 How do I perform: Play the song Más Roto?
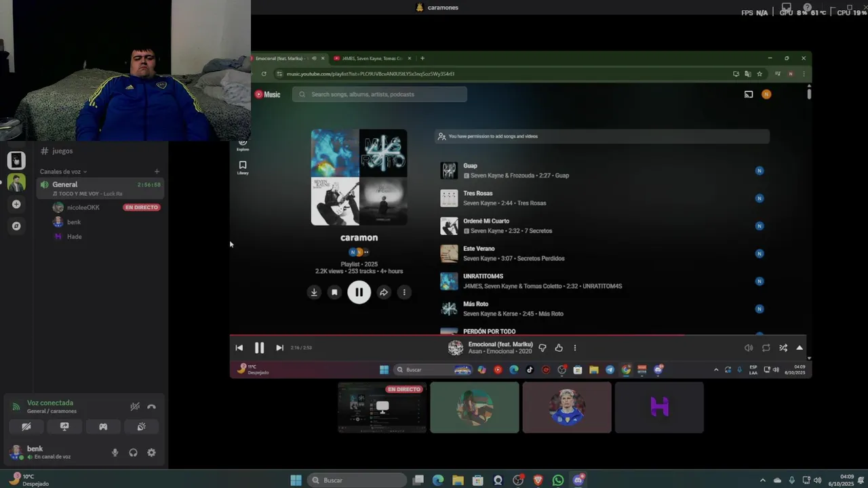pos(475,304)
